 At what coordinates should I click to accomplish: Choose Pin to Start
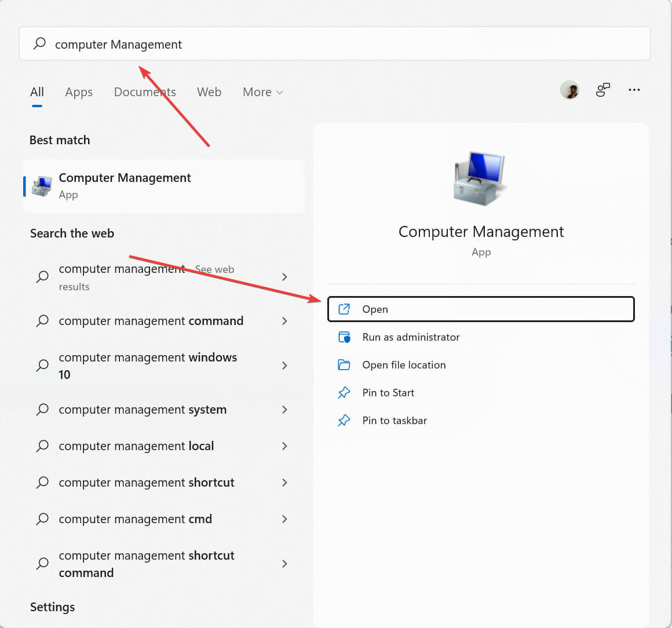click(x=481, y=393)
